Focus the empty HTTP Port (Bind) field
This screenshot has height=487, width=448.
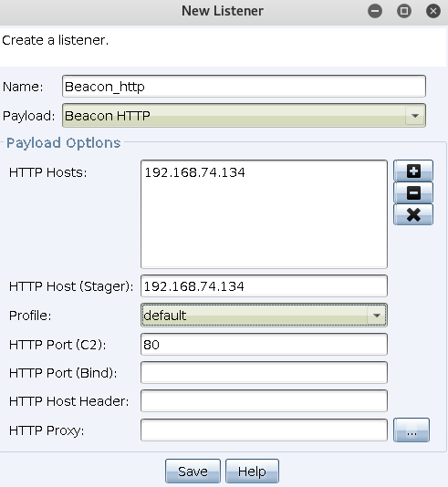pyautogui.click(x=264, y=372)
